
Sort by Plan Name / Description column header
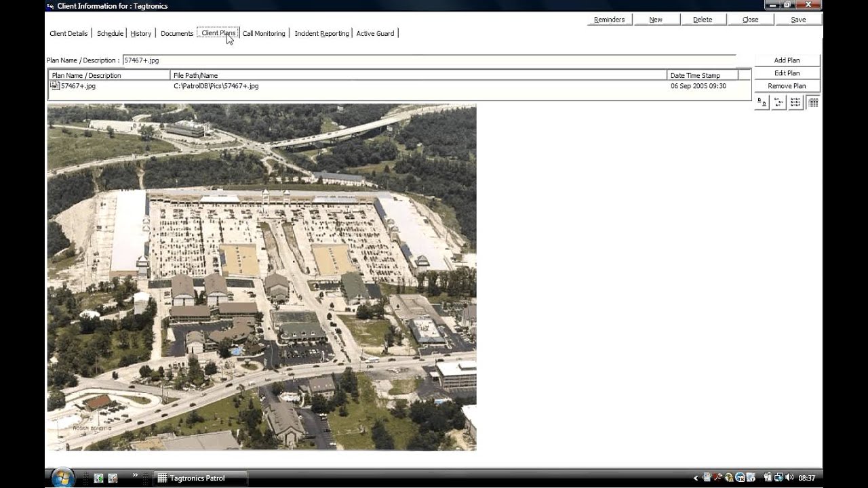tap(109, 75)
